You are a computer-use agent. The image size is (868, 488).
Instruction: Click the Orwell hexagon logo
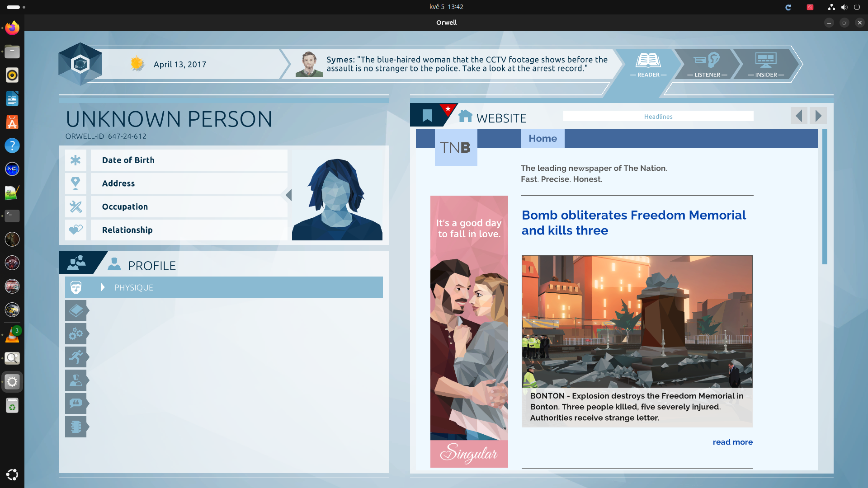pyautogui.click(x=80, y=64)
